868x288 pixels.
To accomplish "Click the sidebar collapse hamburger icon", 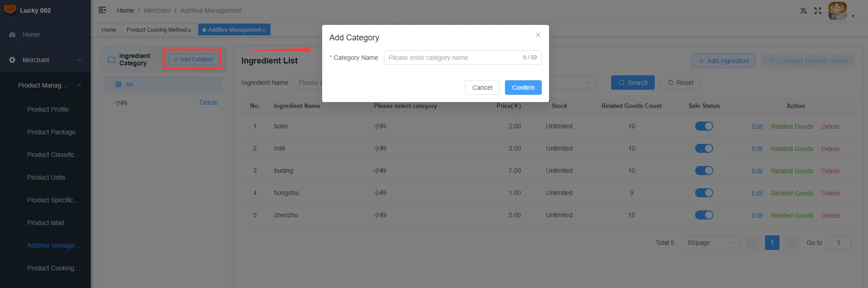I will (x=102, y=10).
